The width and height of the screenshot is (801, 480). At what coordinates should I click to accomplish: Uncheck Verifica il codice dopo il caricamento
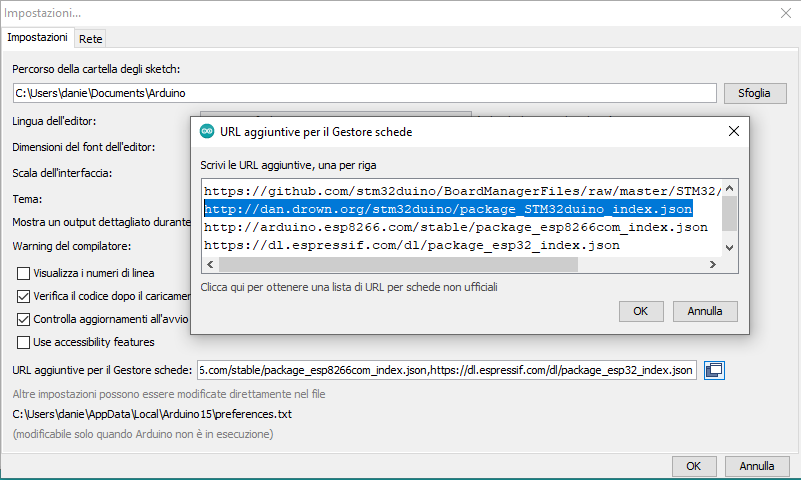24,296
